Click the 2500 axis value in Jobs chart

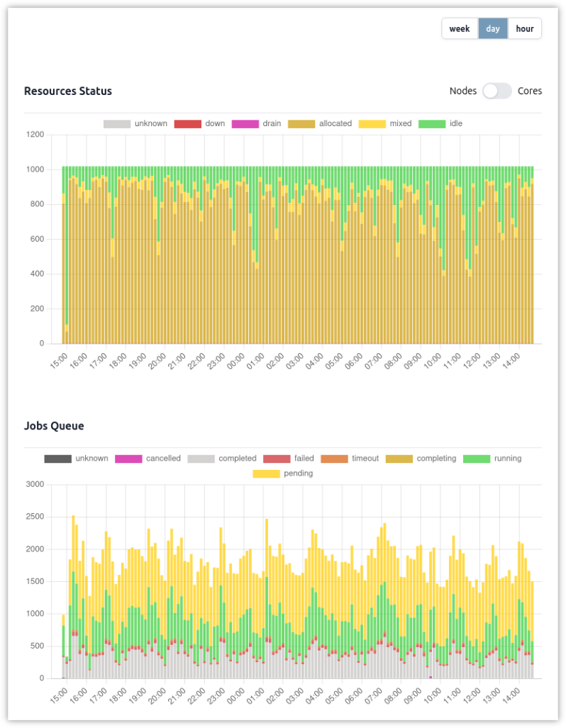(x=35, y=517)
